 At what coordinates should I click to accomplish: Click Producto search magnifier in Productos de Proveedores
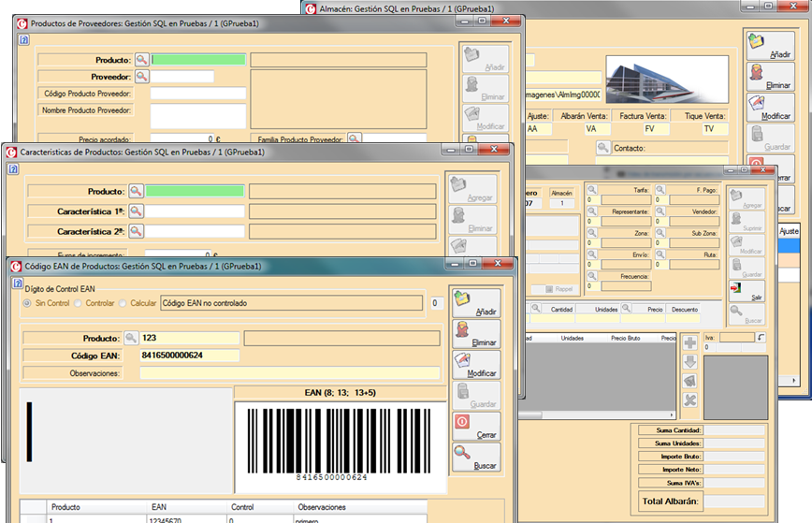(141, 60)
